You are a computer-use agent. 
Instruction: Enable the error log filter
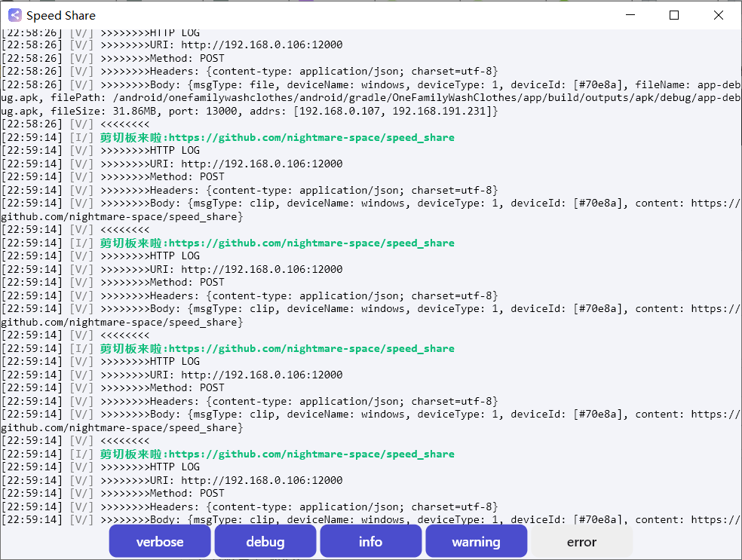tap(581, 541)
